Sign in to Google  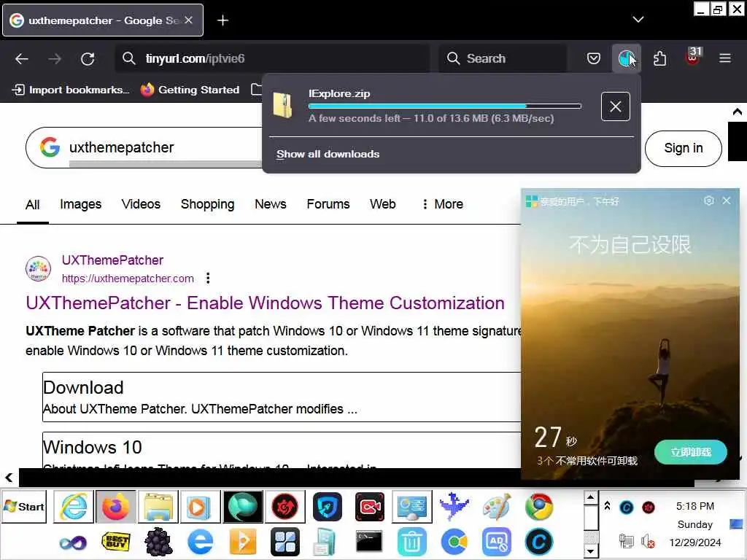(x=683, y=148)
